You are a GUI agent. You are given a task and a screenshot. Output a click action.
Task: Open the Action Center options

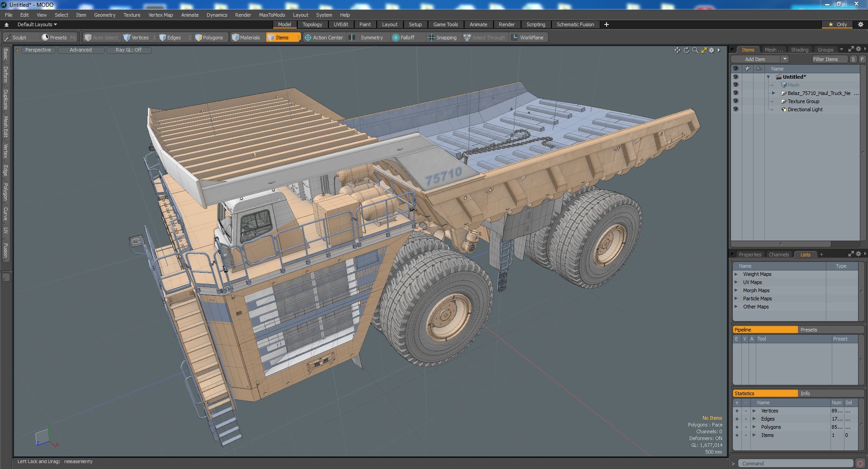(x=323, y=38)
